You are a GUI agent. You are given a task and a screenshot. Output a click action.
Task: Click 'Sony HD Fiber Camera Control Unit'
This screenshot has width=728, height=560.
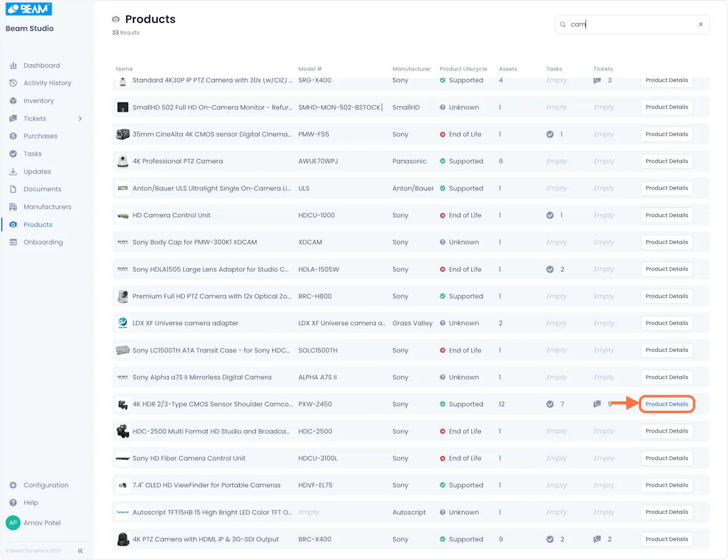(x=189, y=459)
